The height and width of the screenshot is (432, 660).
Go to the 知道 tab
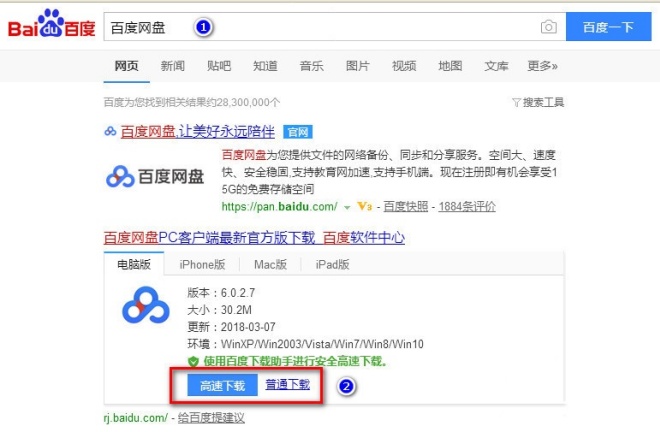click(x=265, y=66)
